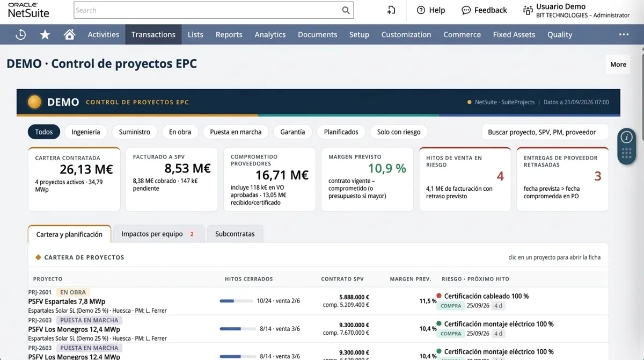Enable the En obra filter chip
This screenshot has height=360, width=644.
point(180,132)
